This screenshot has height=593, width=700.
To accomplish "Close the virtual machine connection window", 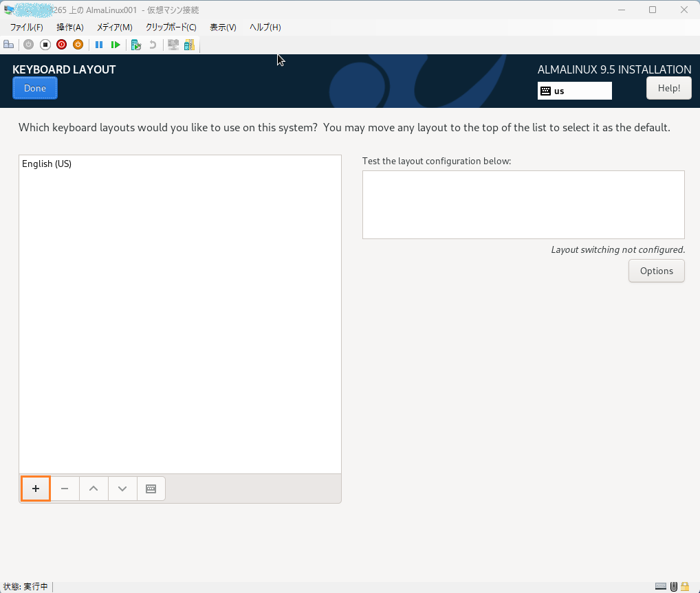I will (x=683, y=10).
